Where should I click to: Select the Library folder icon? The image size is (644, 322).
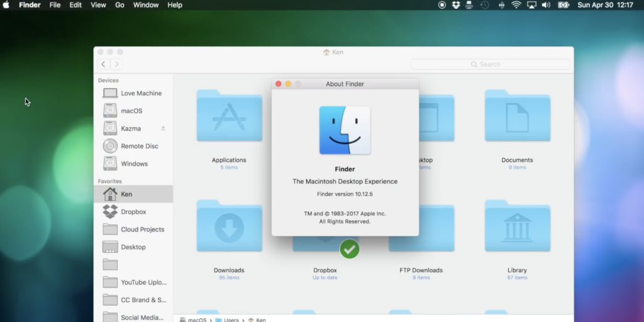click(x=518, y=226)
